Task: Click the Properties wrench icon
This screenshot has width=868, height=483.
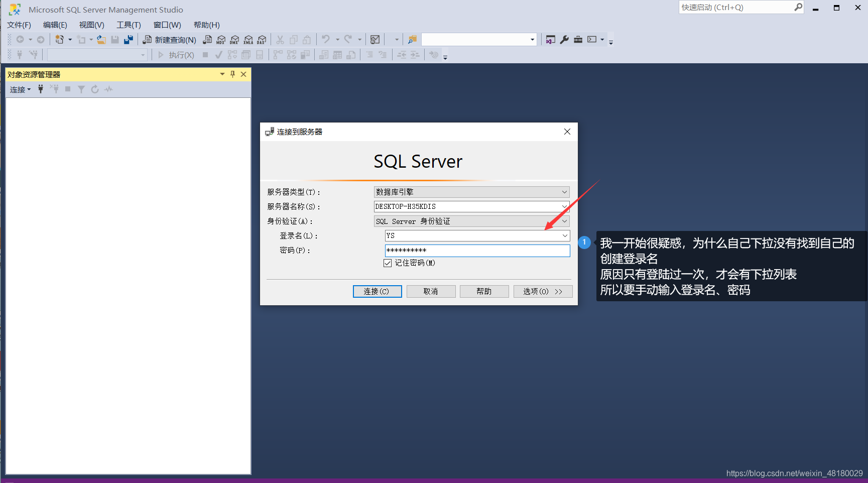Action: (564, 40)
